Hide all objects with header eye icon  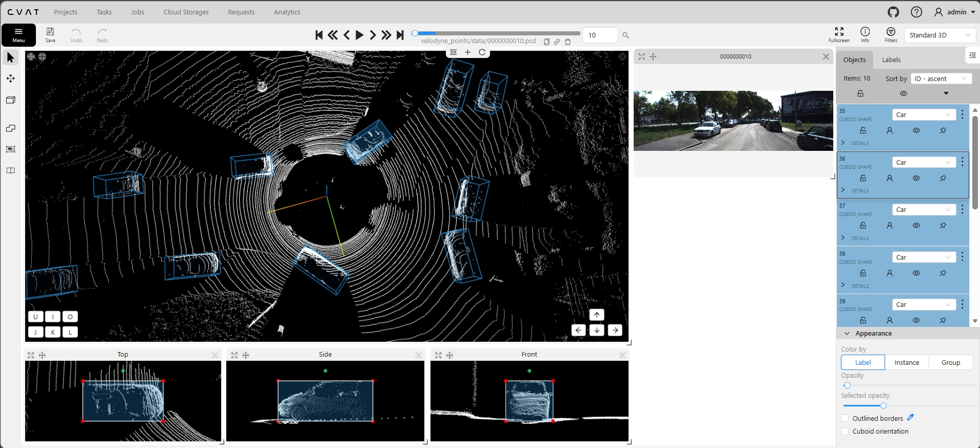[x=904, y=93]
